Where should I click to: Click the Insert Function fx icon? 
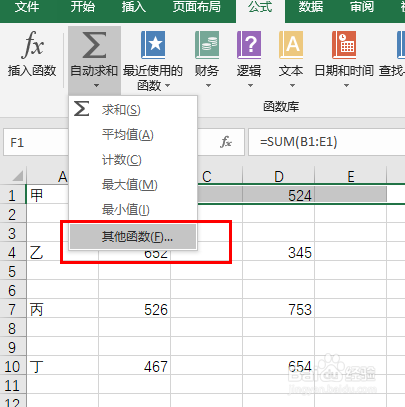pyautogui.click(x=33, y=44)
